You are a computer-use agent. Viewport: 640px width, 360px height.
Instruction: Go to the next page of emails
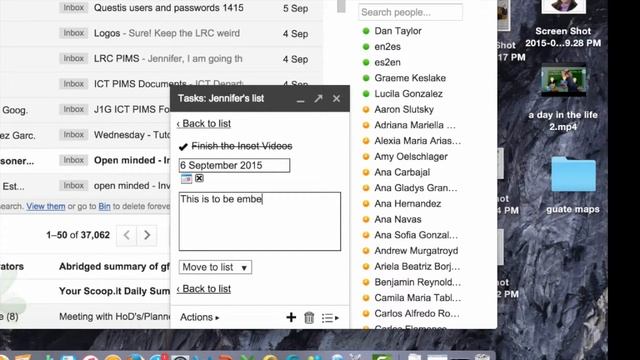[x=147, y=235]
